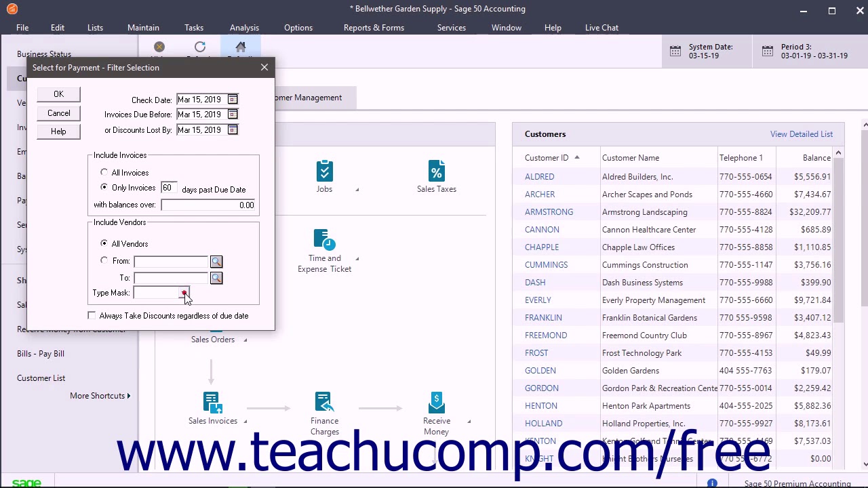Screen dimensions: 868x488
Task: Open the To vendor lookup magnifier
Action: (x=216, y=278)
